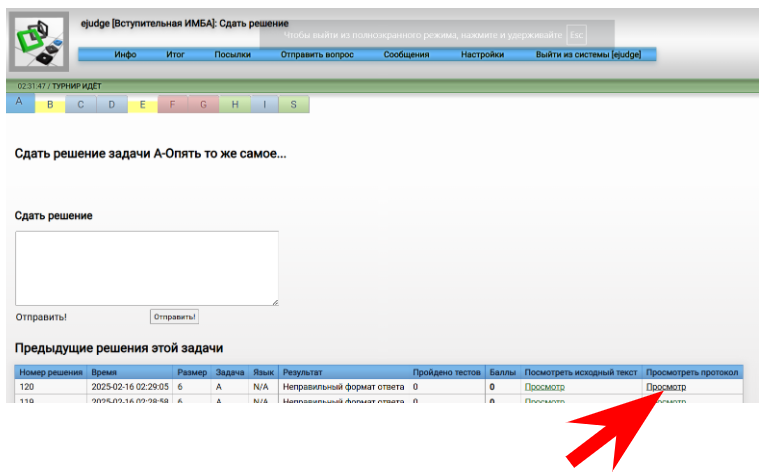The height and width of the screenshot is (475, 771).
Task: Select Отправить вопрос in the navigation bar
Action: coord(317,55)
